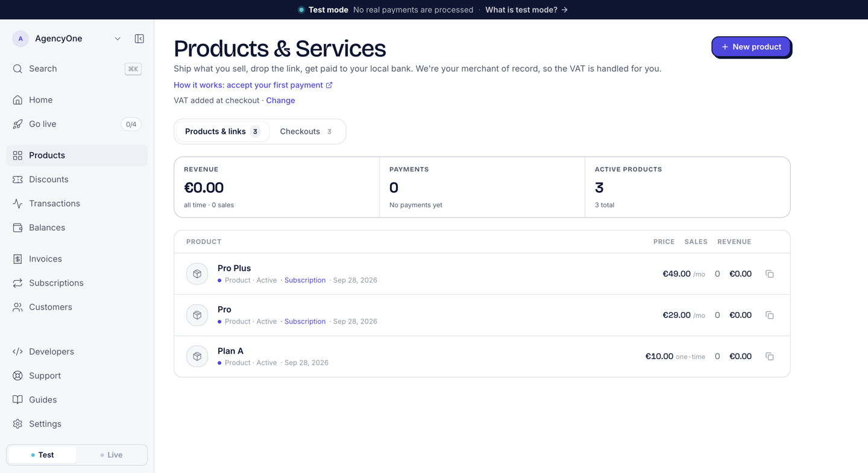Copy the Plan A product link
Viewport: 868px width, 473px height.
(770, 357)
